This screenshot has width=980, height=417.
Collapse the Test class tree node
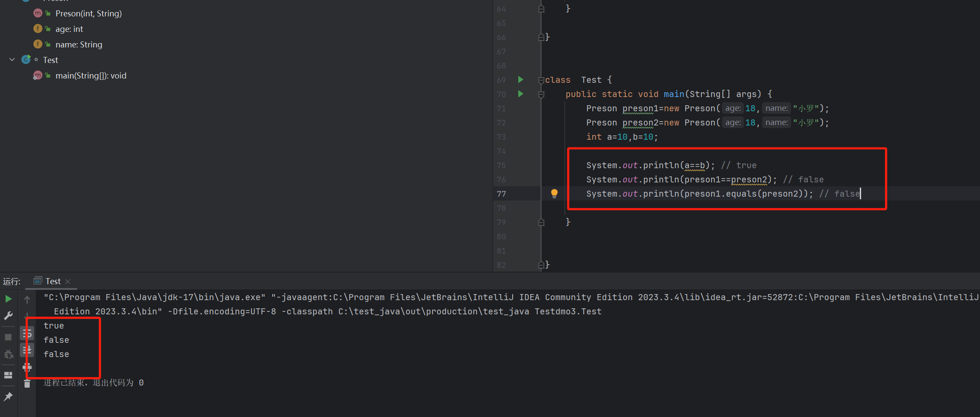pos(12,60)
